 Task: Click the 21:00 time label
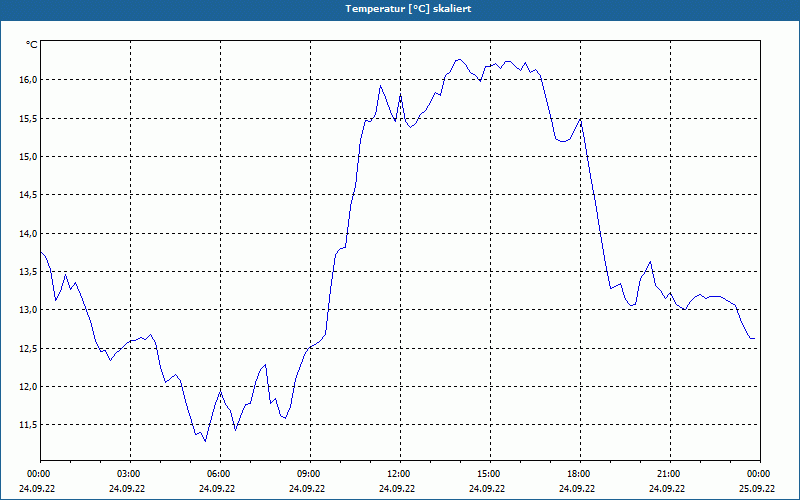[670, 474]
